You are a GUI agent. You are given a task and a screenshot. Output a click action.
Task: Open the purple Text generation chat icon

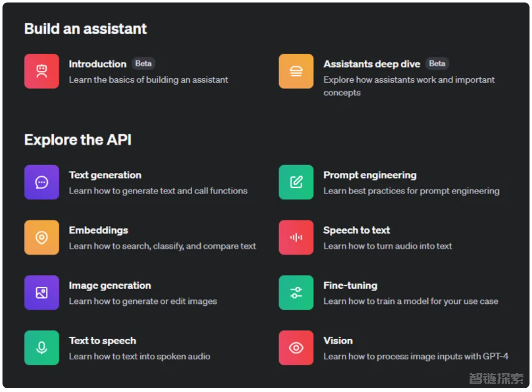(x=42, y=182)
